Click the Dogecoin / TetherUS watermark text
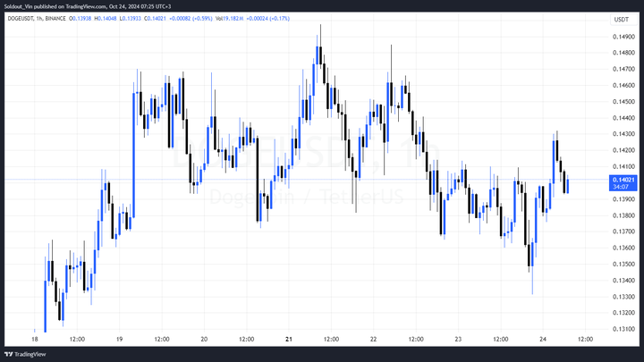 [x=307, y=197]
